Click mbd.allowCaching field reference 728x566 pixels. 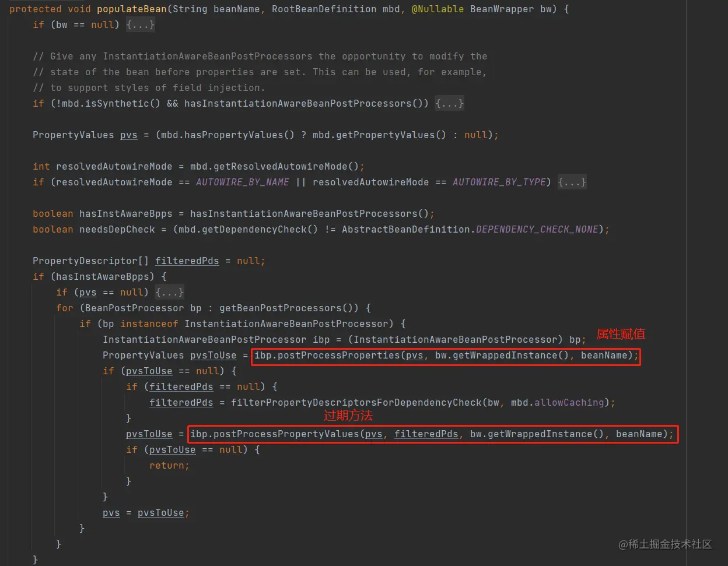point(558,403)
